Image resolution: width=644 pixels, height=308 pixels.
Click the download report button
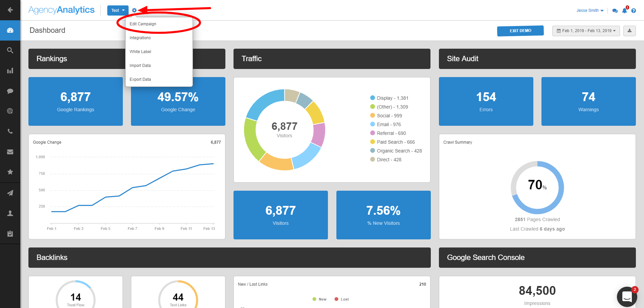[x=629, y=31]
